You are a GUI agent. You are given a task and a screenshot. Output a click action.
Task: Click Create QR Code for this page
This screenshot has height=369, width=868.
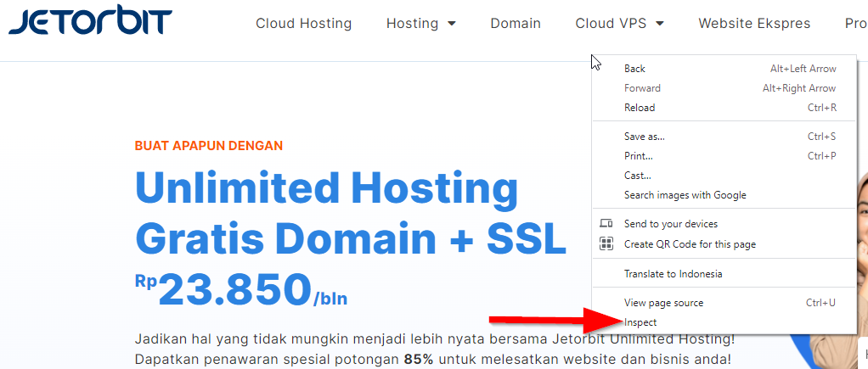pyautogui.click(x=724, y=244)
